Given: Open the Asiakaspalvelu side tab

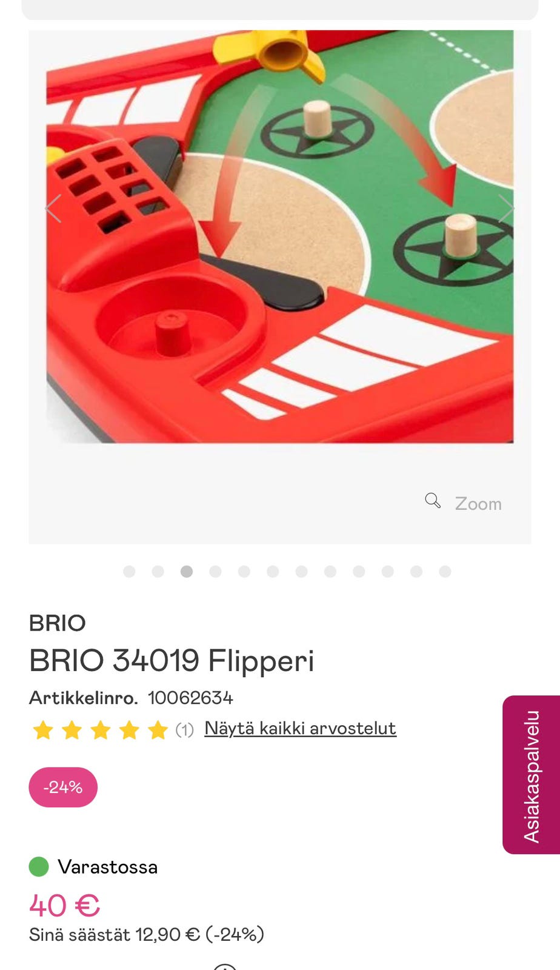Looking at the screenshot, I should 531,775.
